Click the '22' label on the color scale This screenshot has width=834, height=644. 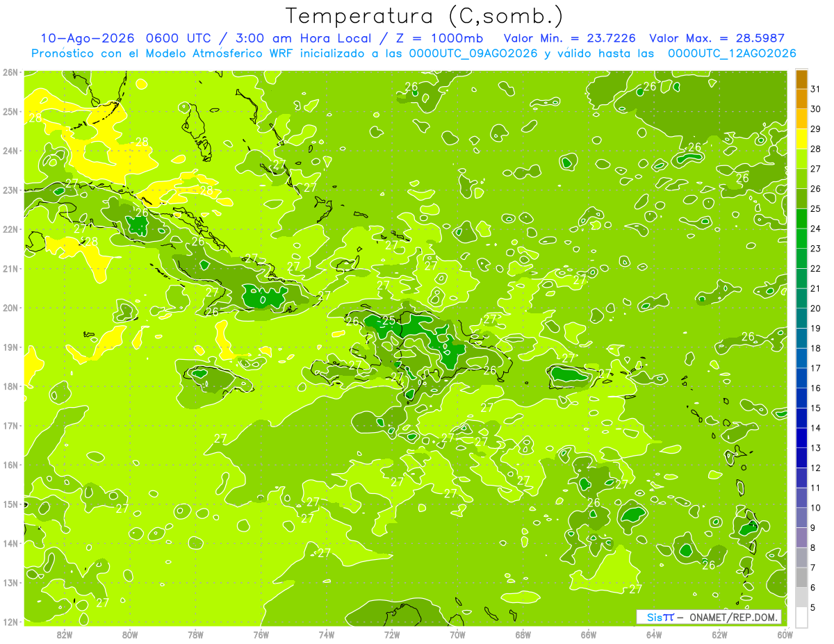click(x=816, y=268)
